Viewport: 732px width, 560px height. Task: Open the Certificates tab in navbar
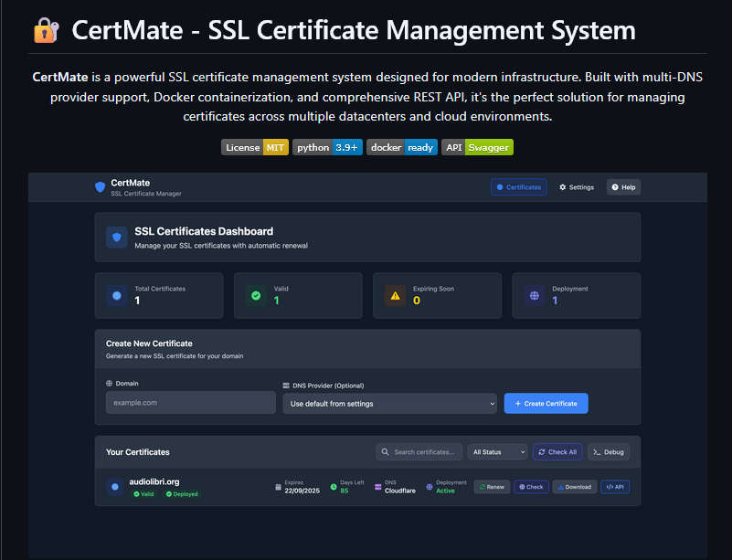519,187
